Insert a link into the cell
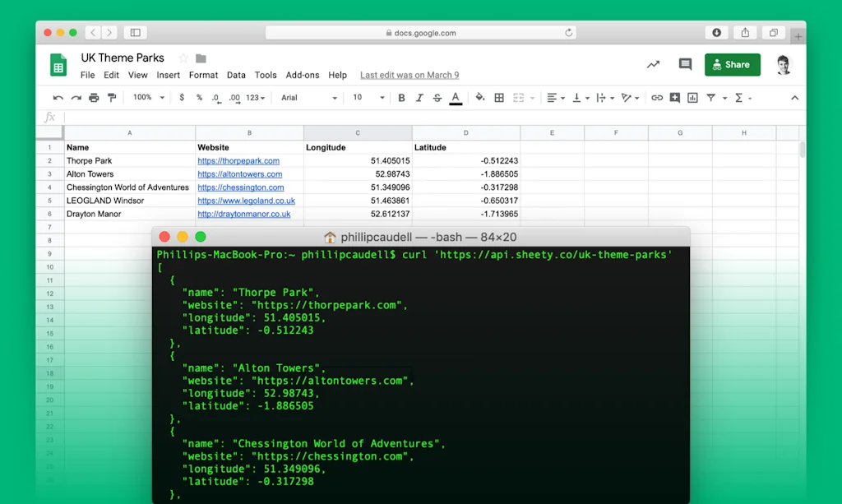 (656, 97)
